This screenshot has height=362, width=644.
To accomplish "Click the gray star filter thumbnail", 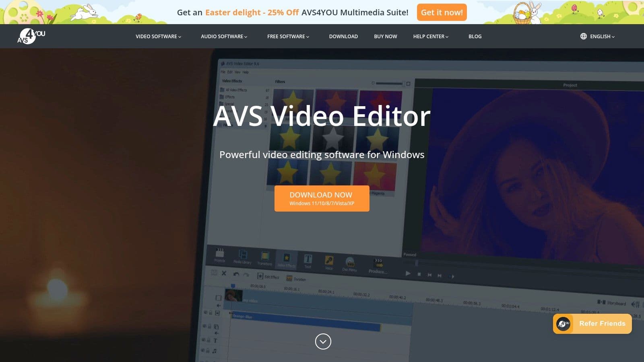I will click(x=333, y=139).
